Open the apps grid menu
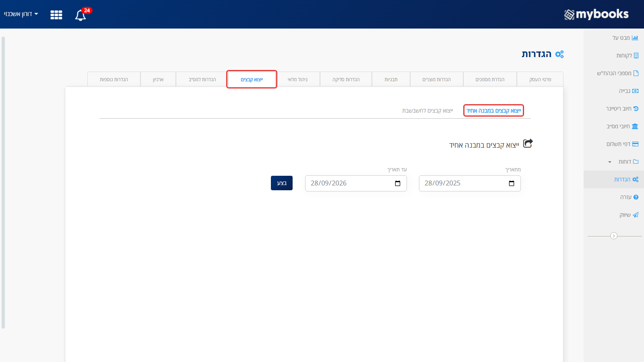This screenshot has width=644, height=362. coord(56,15)
